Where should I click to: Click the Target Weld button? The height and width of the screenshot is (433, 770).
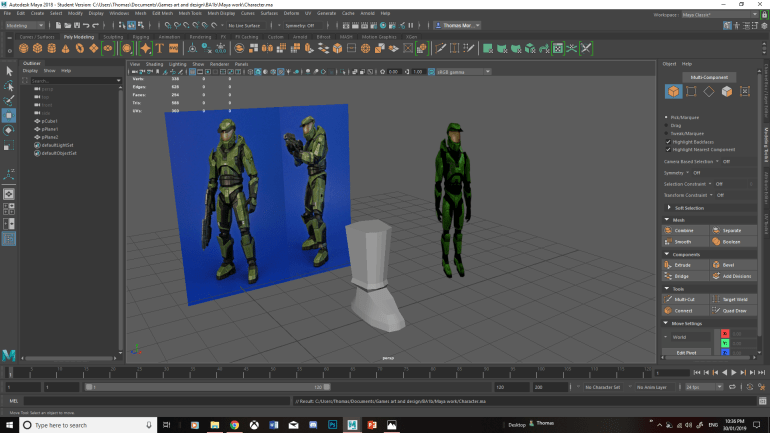point(733,299)
